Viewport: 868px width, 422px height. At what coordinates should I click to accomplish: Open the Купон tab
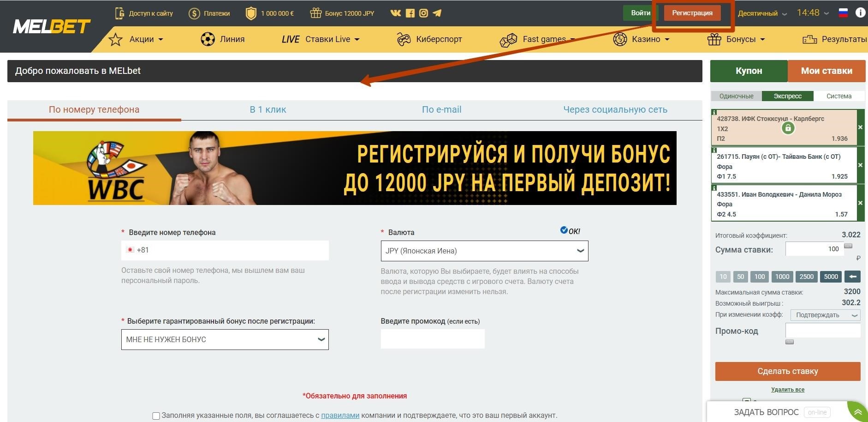pyautogui.click(x=749, y=71)
